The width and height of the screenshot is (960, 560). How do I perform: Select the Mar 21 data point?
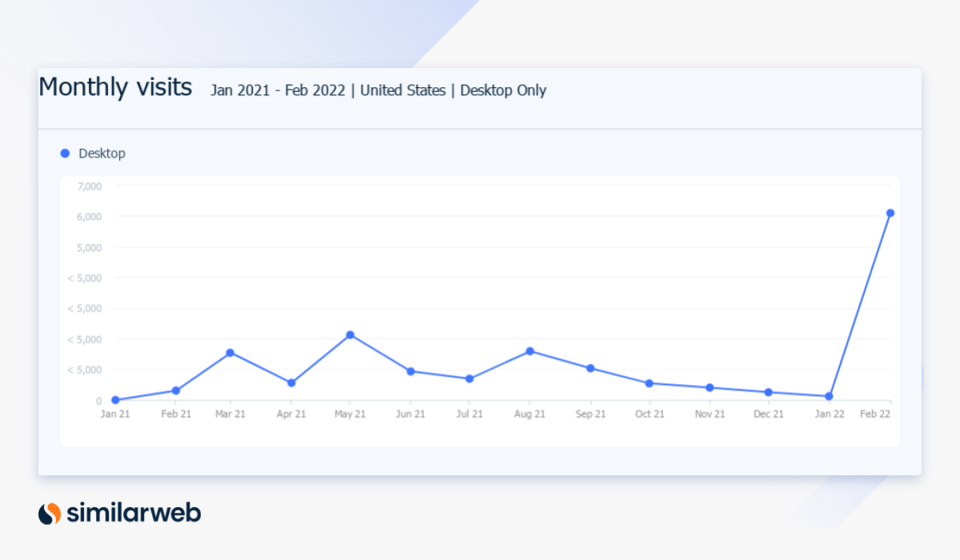230,351
